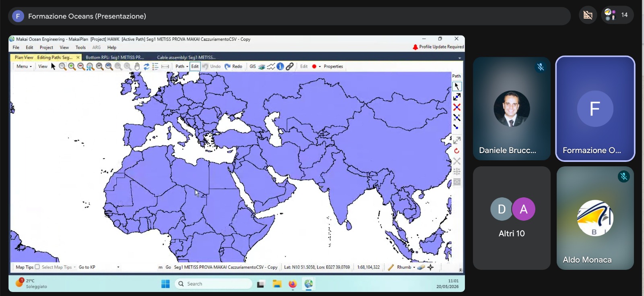The height and width of the screenshot is (296, 644).
Task: Click the refresh arrows icon in toolbar
Action: (147, 66)
